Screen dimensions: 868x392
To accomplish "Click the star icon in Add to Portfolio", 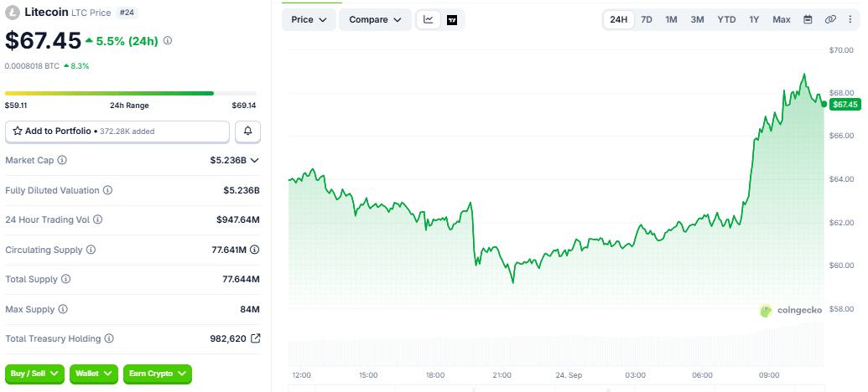I will click(x=18, y=132).
